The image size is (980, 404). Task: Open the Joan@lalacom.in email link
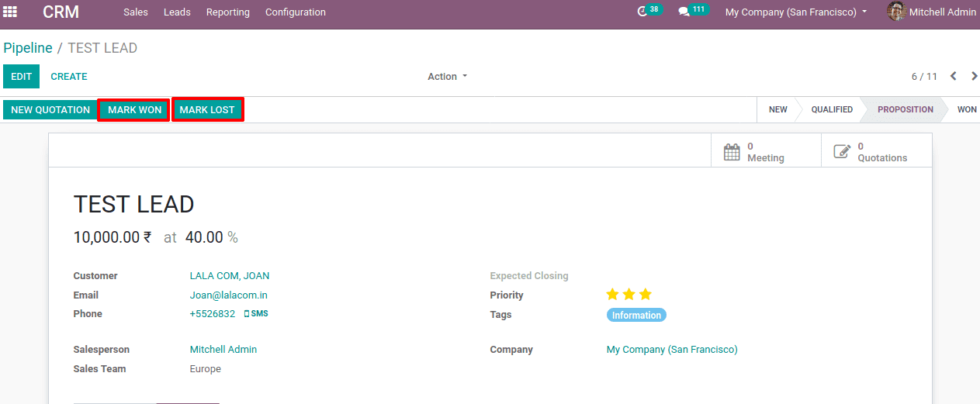click(x=229, y=295)
